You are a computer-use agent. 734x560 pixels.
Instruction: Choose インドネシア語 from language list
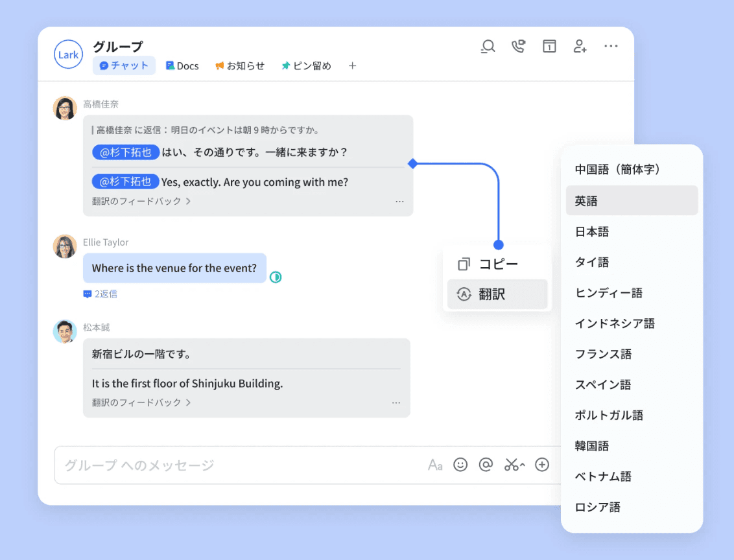pos(632,323)
